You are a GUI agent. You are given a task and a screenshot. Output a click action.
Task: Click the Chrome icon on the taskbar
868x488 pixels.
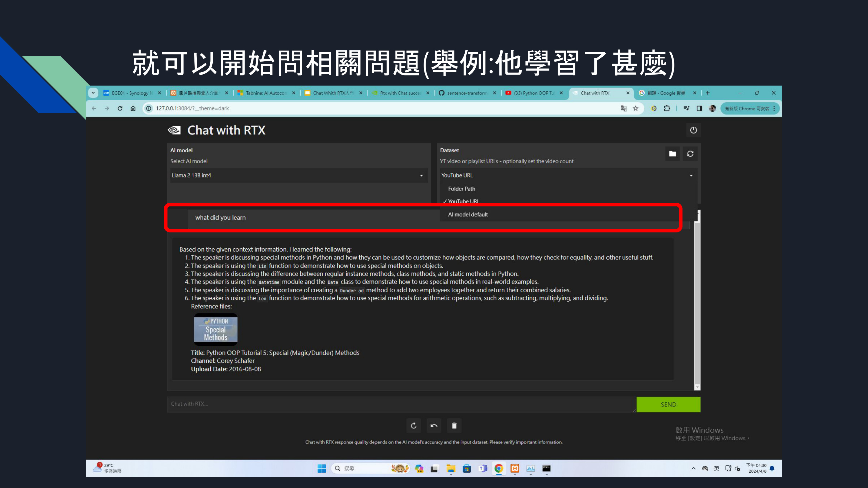tap(499, 468)
